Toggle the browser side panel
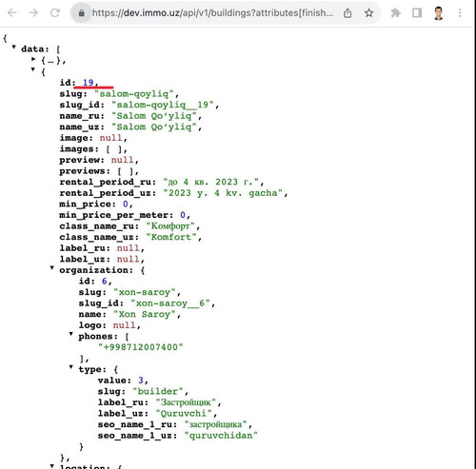Image resolution: width=476 pixels, height=469 pixels. coord(417,13)
